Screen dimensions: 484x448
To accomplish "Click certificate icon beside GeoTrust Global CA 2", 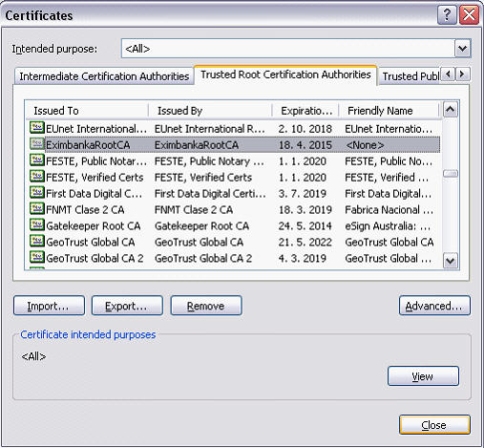I will 37,258.
